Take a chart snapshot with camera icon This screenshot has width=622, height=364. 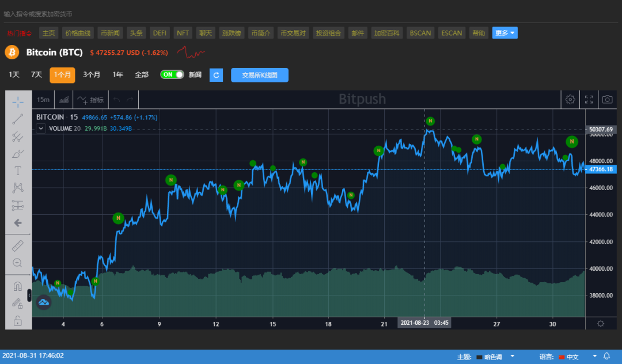pos(607,100)
